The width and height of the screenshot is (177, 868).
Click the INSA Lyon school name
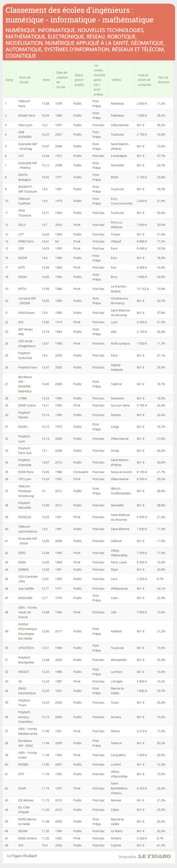point(25,125)
